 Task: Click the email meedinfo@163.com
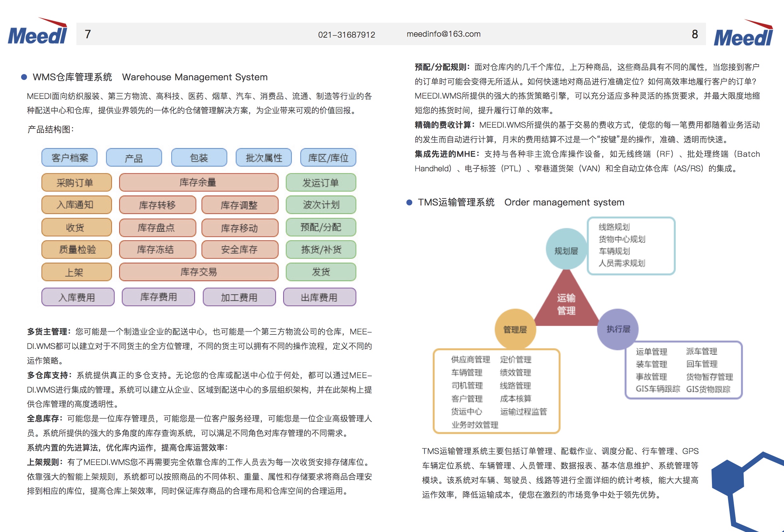pos(444,34)
